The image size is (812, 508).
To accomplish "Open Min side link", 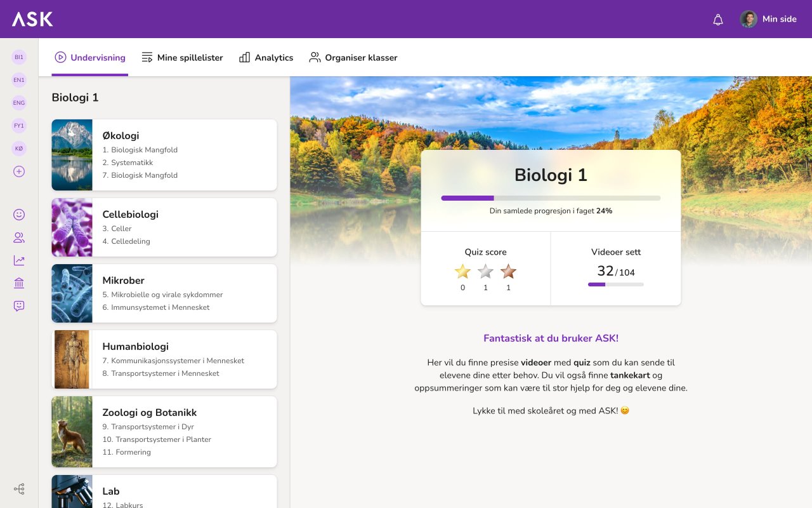I will pos(779,19).
